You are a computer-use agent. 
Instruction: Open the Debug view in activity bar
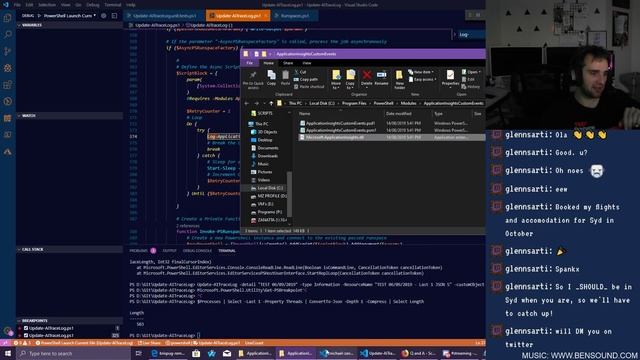[x=7, y=68]
